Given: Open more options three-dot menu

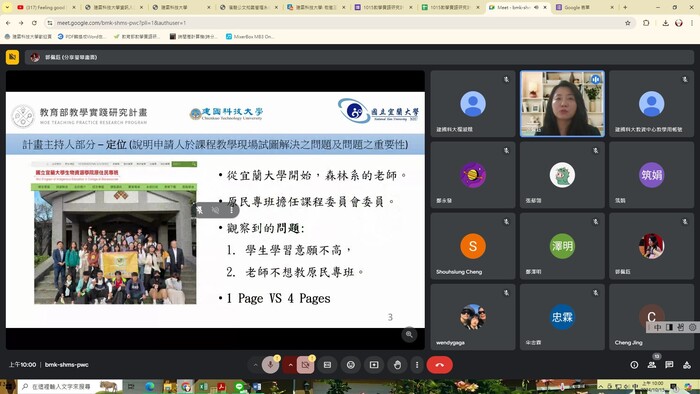Looking at the screenshot, I should 417,365.
